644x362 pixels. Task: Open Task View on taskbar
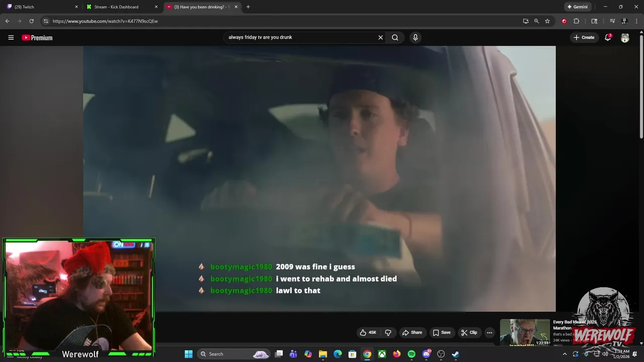pyautogui.click(x=279, y=354)
